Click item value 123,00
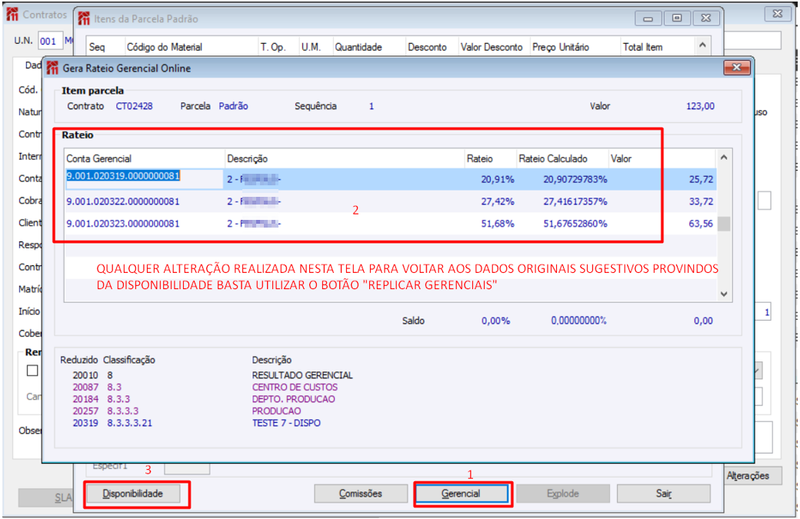 [x=700, y=106]
